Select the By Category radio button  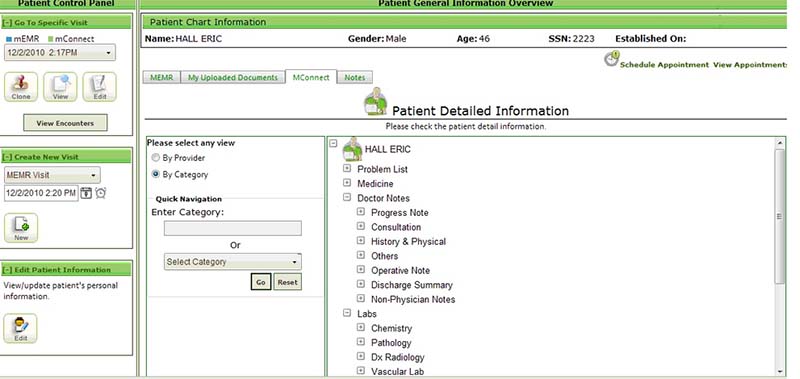click(156, 174)
